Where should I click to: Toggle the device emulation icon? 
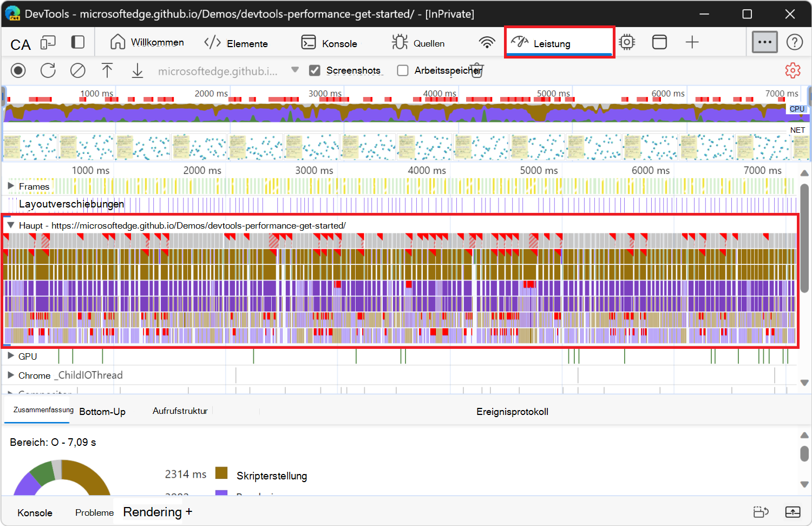48,43
